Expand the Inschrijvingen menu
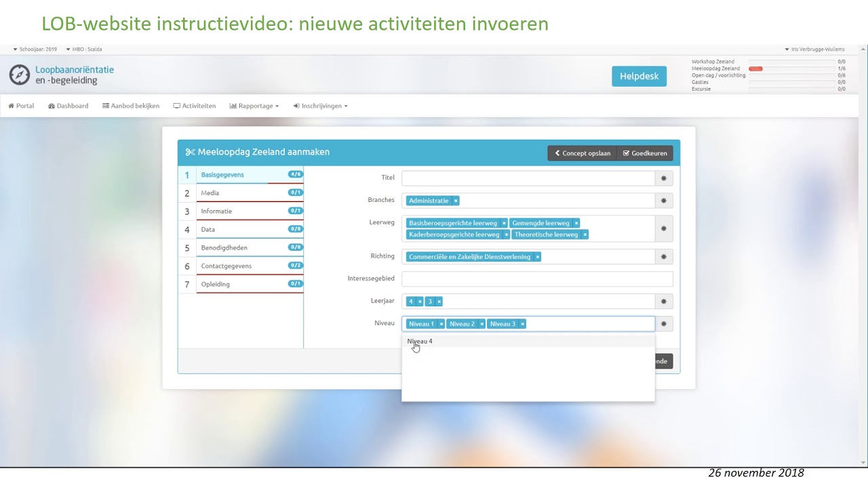 click(x=321, y=106)
